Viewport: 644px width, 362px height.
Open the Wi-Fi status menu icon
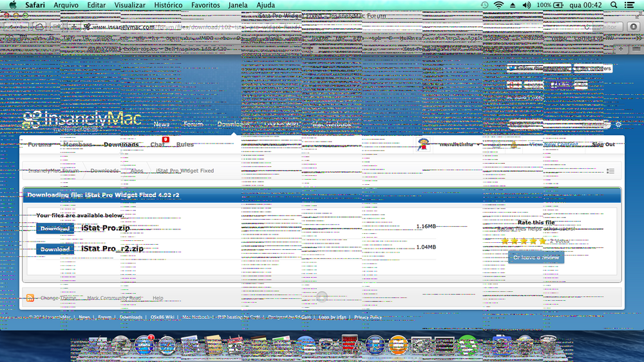pos(498,5)
